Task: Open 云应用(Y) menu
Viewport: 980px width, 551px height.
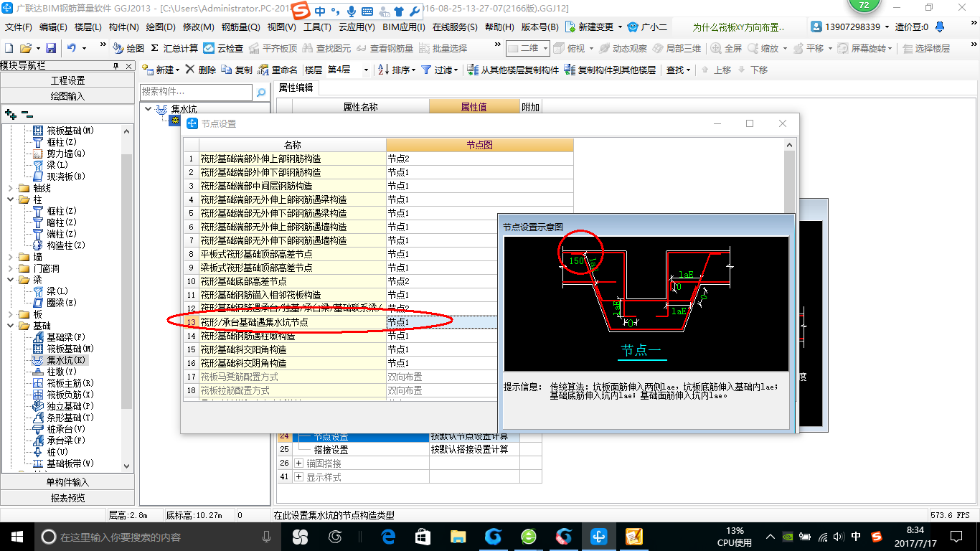Action: tap(357, 27)
